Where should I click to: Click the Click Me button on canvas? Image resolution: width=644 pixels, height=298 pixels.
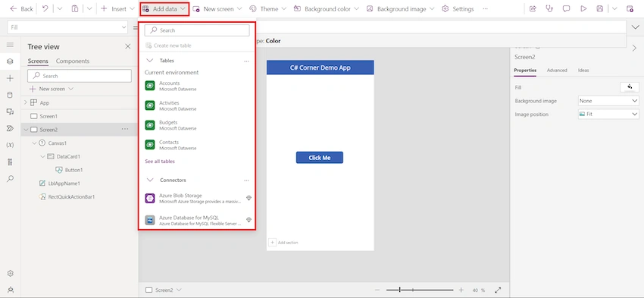coord(320,158)
